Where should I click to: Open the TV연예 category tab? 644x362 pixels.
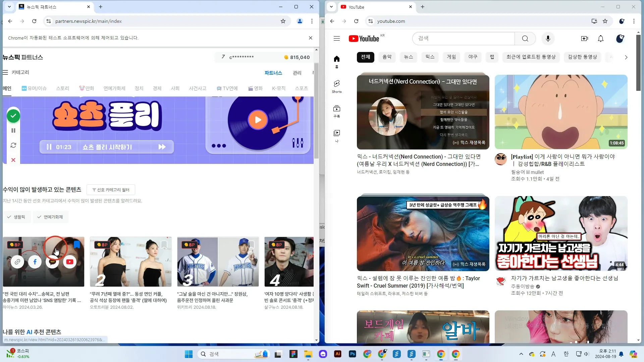[227, 88]
